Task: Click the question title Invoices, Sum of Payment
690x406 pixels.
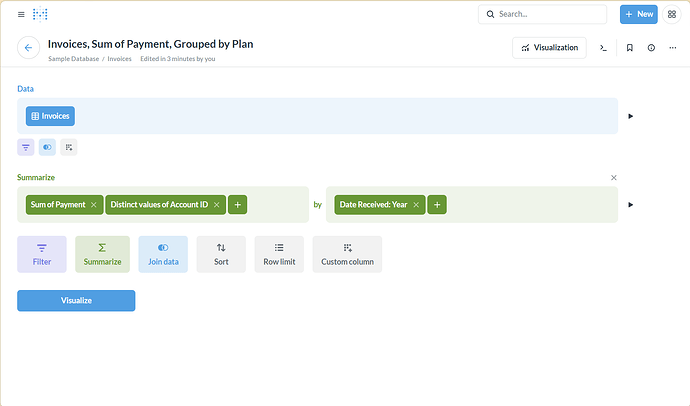Action: coord(150,44)
